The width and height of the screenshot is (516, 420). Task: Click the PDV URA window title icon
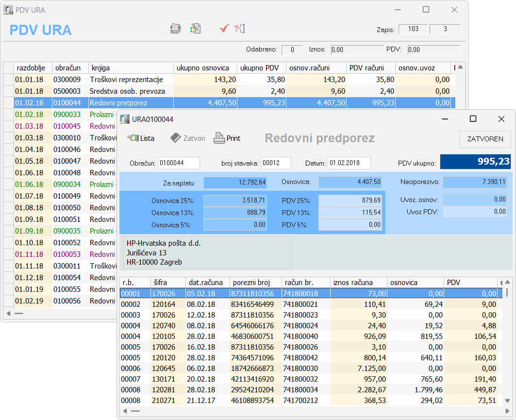[x=8, y=10]
